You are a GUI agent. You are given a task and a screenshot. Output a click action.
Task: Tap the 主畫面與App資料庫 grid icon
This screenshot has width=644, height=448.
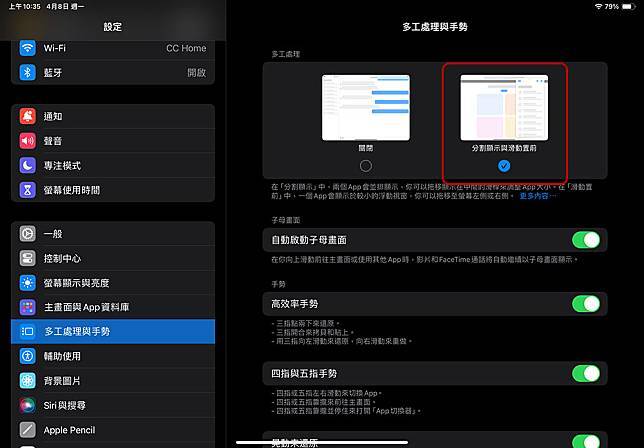pos(28,307)
